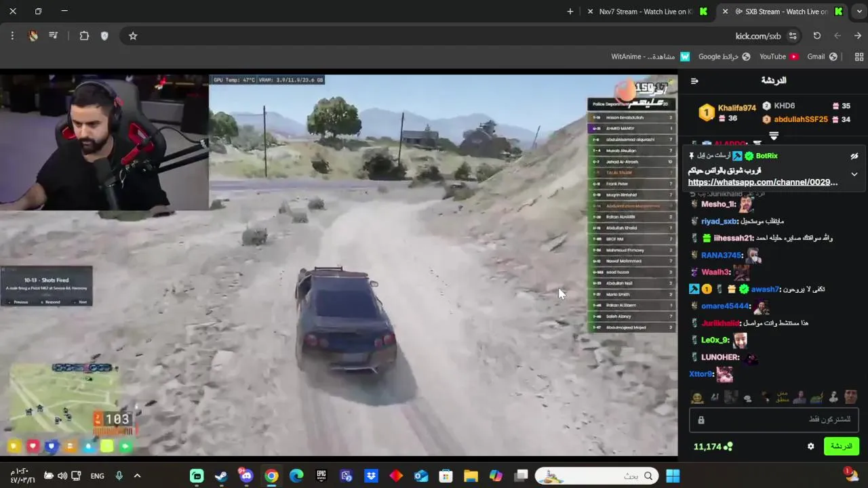Open the WitAnime bookmark
The image size is (868, 488).
click(650, 57)
